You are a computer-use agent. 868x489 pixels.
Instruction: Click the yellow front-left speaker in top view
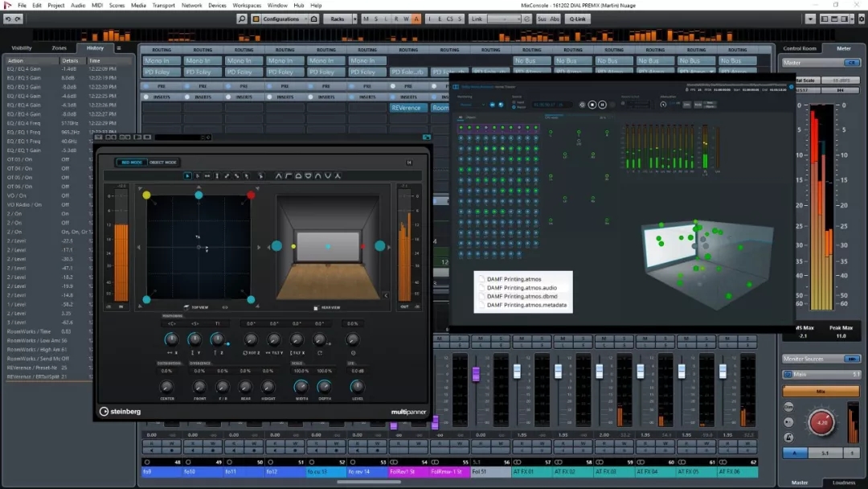click(x=146, y=195)
